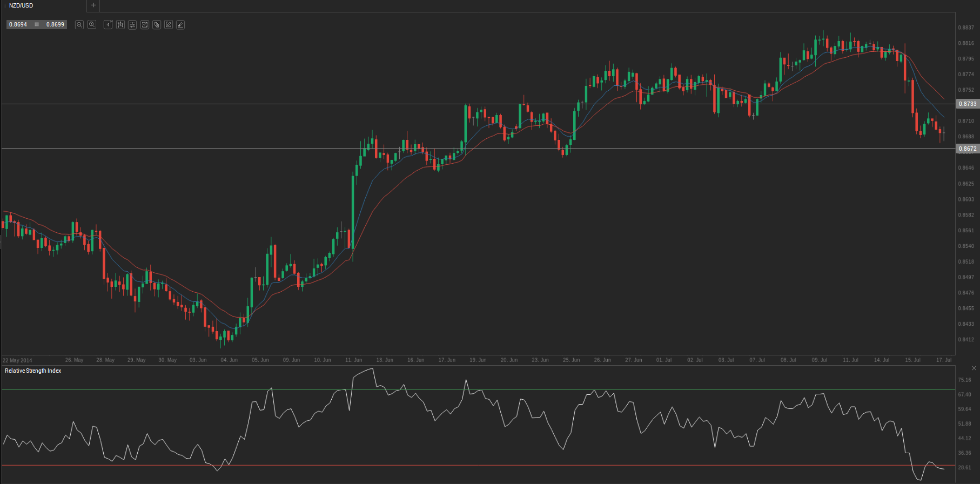Screen dimensions: 980x484
Task: Click the eraser clear drawings icon
Action: coord(180,25)
